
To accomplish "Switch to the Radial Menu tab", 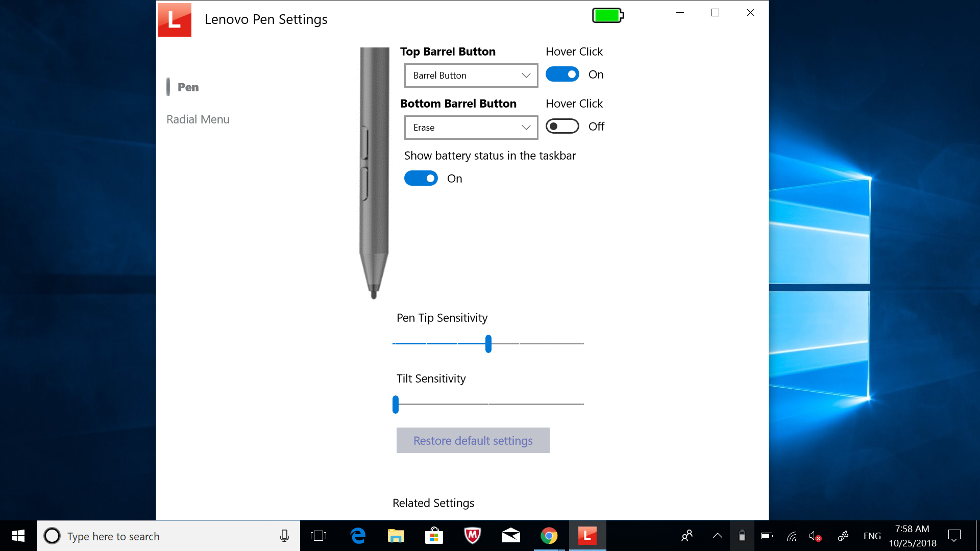I will (198, 119).
